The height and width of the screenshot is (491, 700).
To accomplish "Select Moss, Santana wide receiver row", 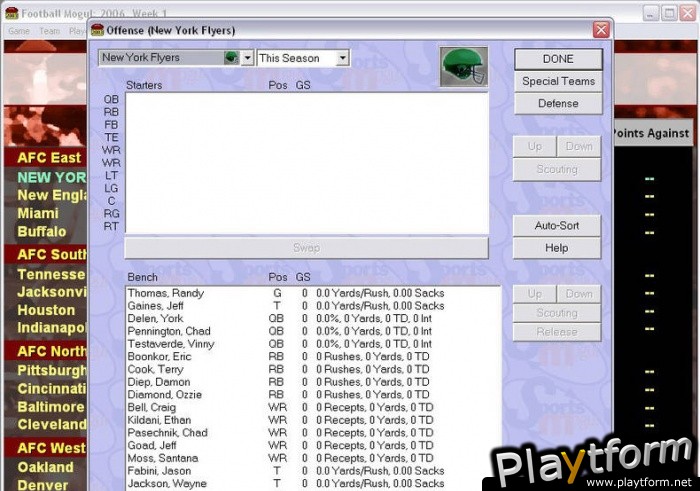I will pos(312,458).
